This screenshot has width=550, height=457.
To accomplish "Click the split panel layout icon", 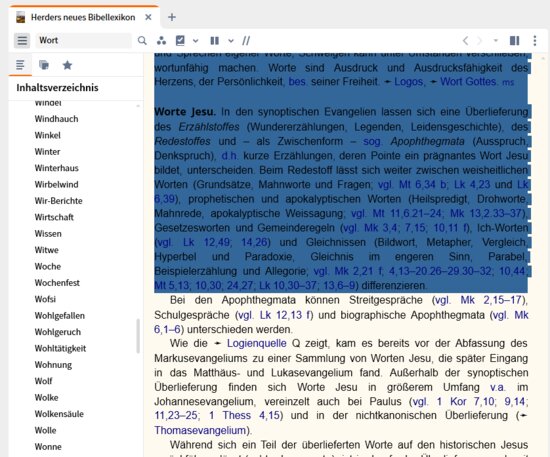I will (515, 41).
